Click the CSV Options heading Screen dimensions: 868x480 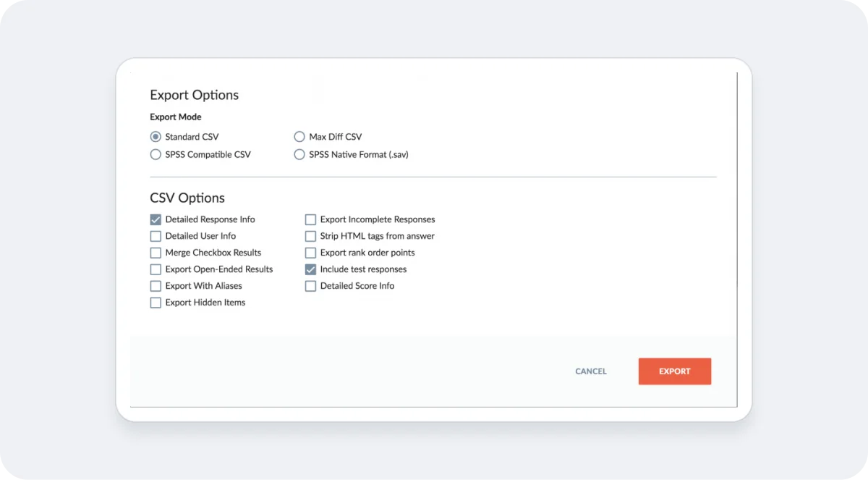point(187,198)
